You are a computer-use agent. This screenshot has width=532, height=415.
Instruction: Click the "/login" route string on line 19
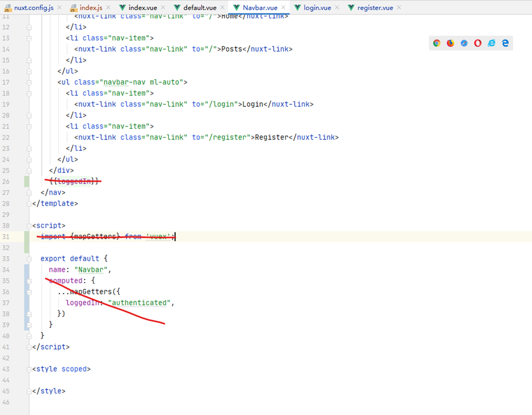pos(222,104)
